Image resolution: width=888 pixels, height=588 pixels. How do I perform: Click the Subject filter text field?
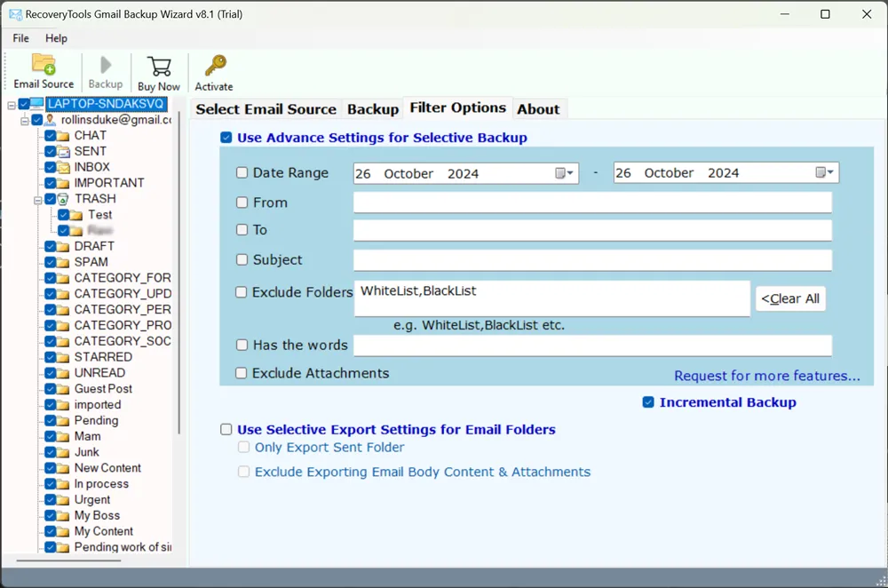592,260
